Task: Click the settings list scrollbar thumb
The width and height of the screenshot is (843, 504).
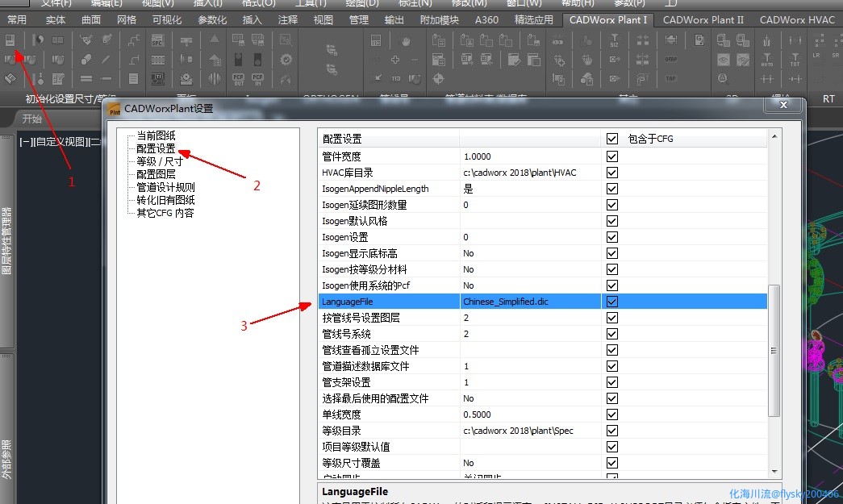Action: coord(774,350)
